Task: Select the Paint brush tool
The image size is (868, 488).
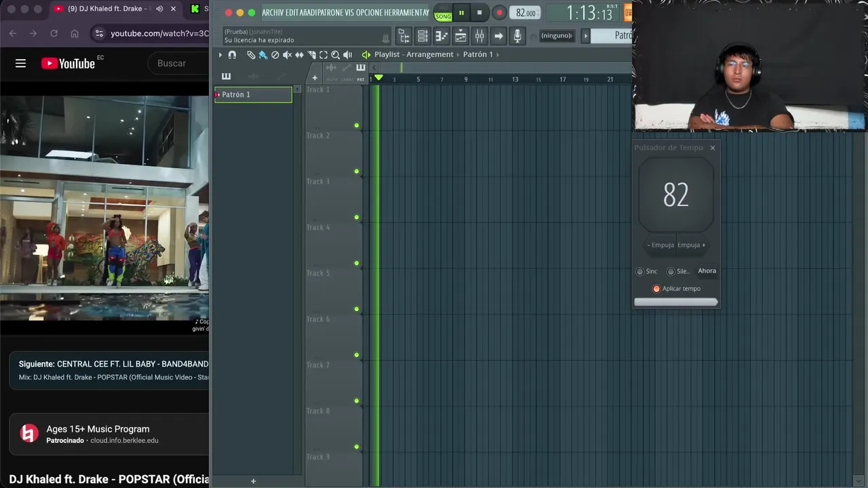Action: point(262,55)
